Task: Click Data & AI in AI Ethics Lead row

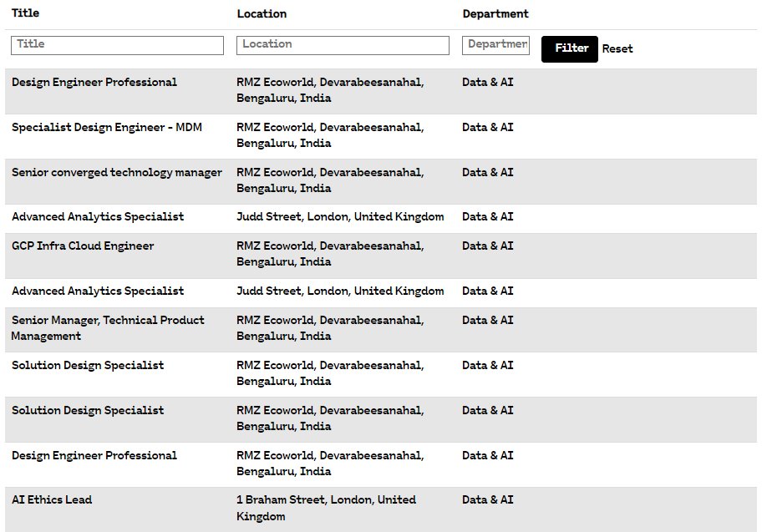Action: 487,500
